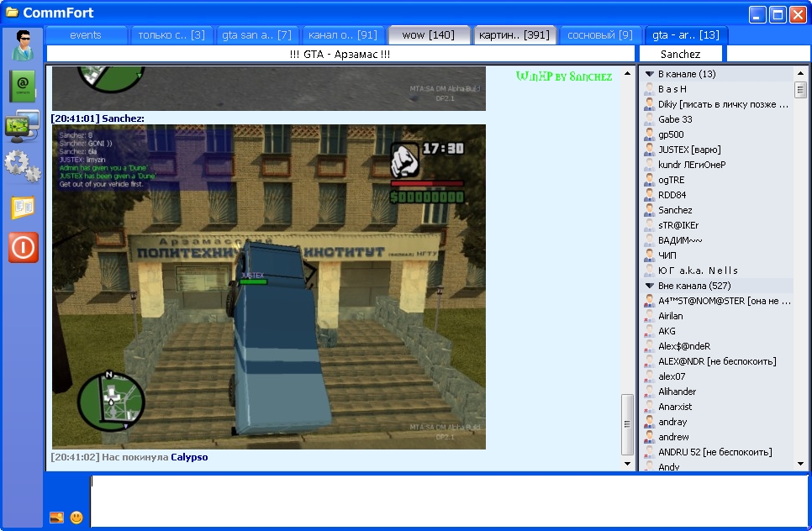Collapse the 'Вне канала (527)' group

[650, 286]
